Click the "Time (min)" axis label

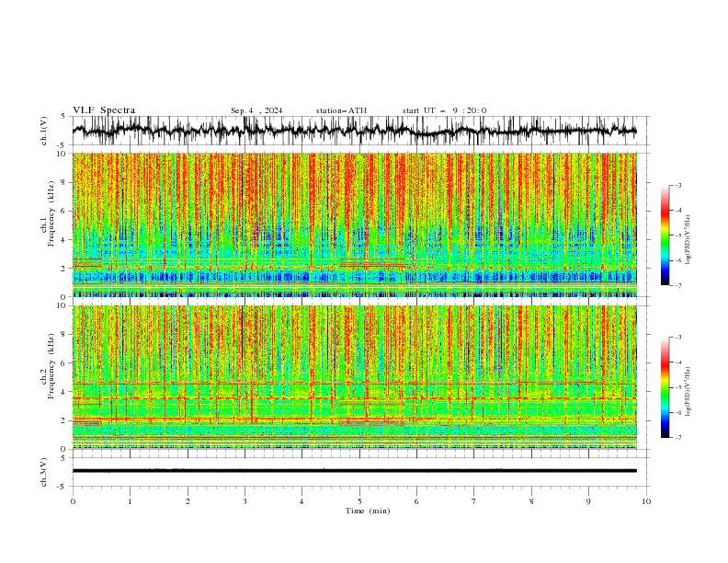point(368,511)
